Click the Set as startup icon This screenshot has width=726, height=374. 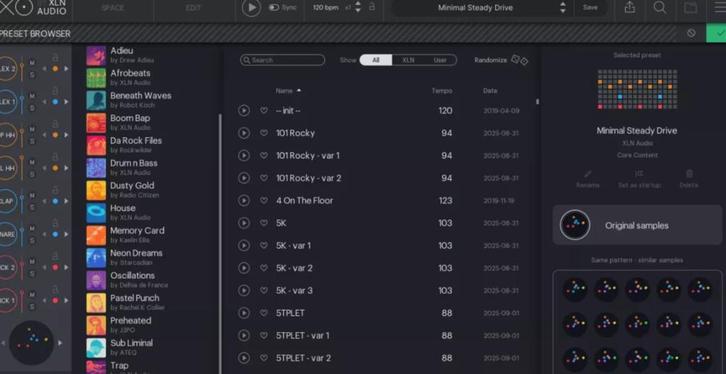click(639, 174)
